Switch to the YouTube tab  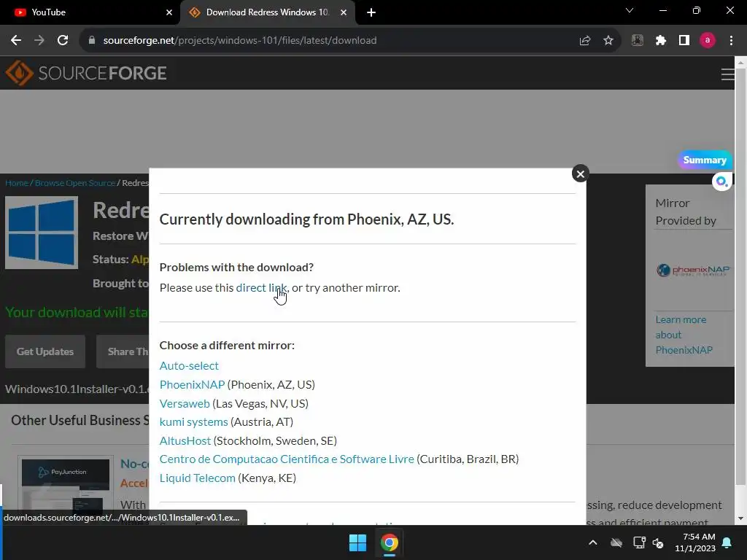point(90,12)
